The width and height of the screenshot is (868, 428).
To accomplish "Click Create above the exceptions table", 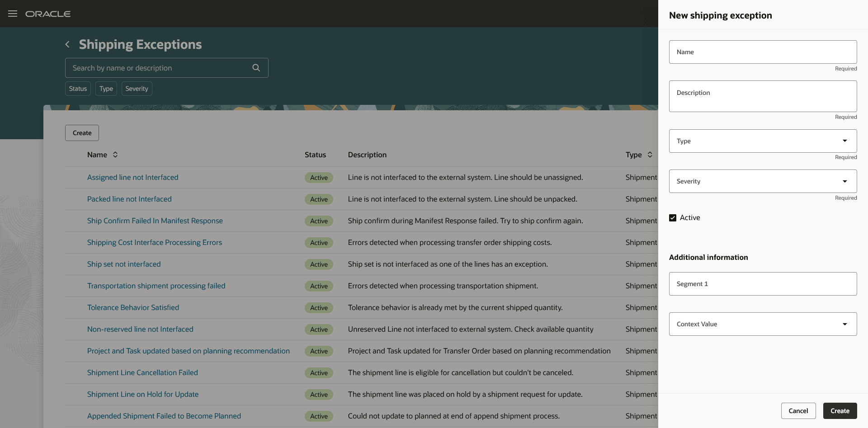I will pyautogui.click(x=81, y=132).
